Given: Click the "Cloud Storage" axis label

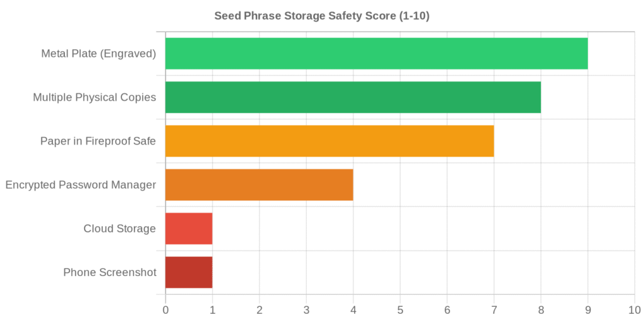Looking at the screenshot, I should click(x=119, y=228).
